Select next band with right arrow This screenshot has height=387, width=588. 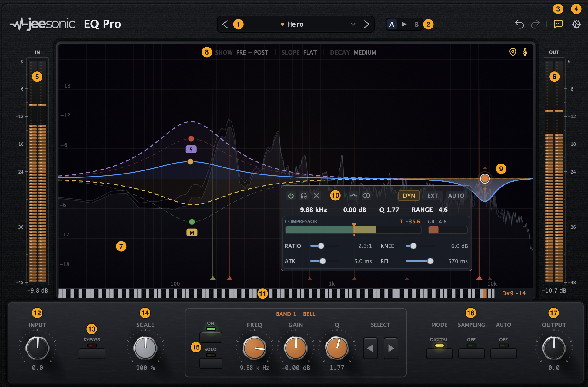pyautogui.click(x=391, y=348)
